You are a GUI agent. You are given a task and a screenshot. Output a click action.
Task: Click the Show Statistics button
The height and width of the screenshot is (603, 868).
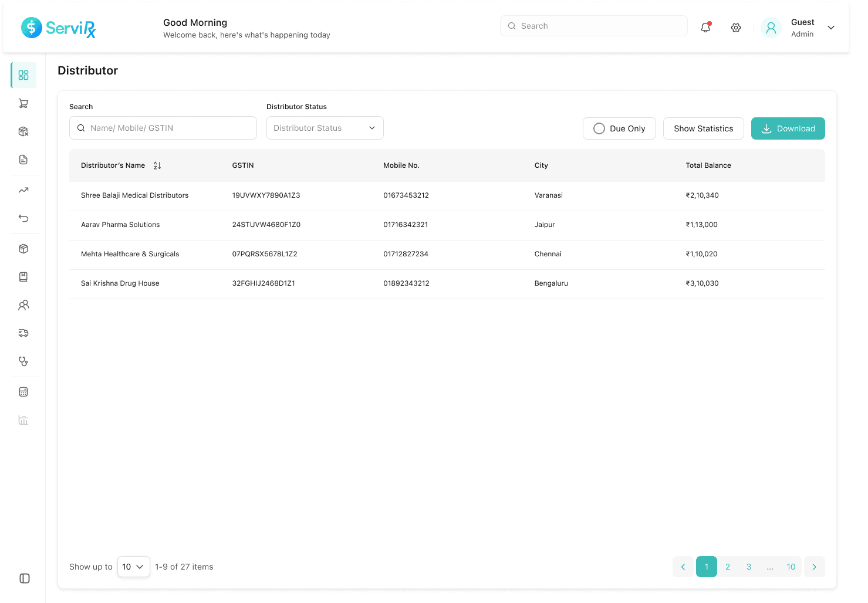[703, 128]
